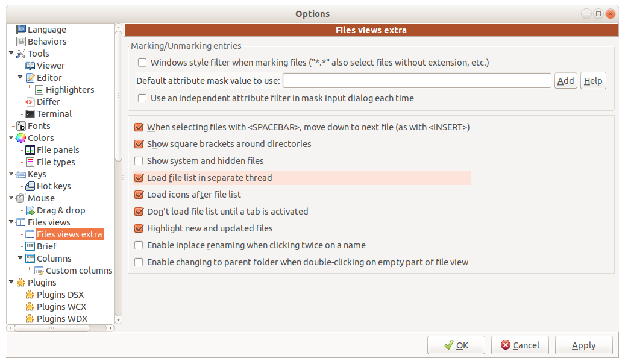Collapse the Plugins branch
Image resolution: width=625 pixels, height=364 pixels.
click(10, 282)
